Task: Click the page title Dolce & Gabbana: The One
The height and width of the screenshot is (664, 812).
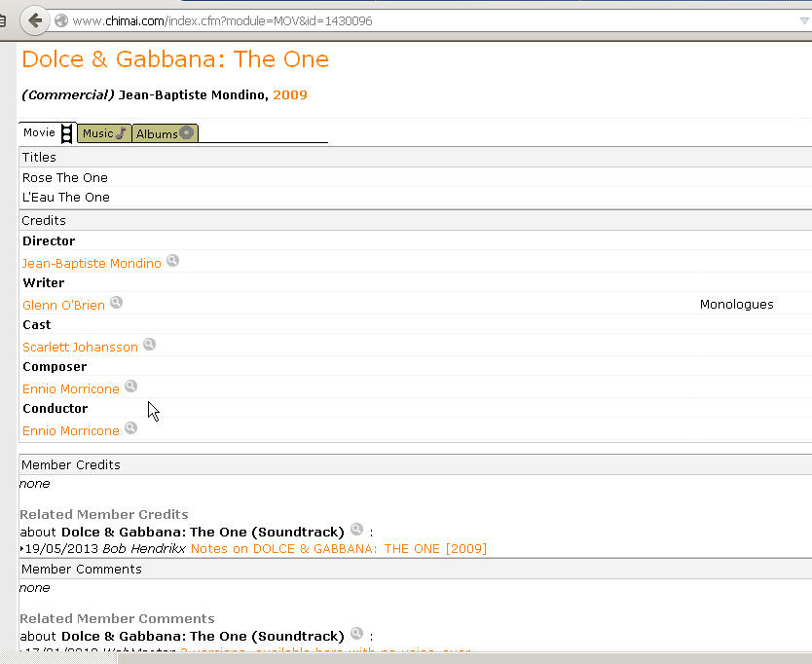Action: point(175,59)
